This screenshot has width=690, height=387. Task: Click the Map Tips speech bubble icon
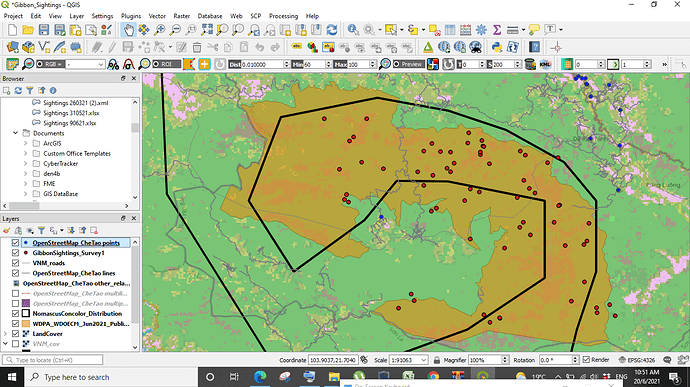pos(534,29)
